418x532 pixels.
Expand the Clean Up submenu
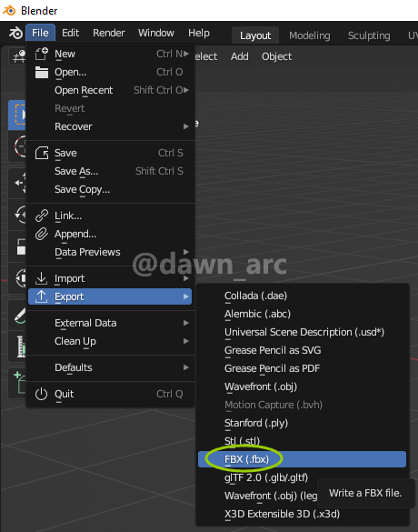click(x=110, y=341)
